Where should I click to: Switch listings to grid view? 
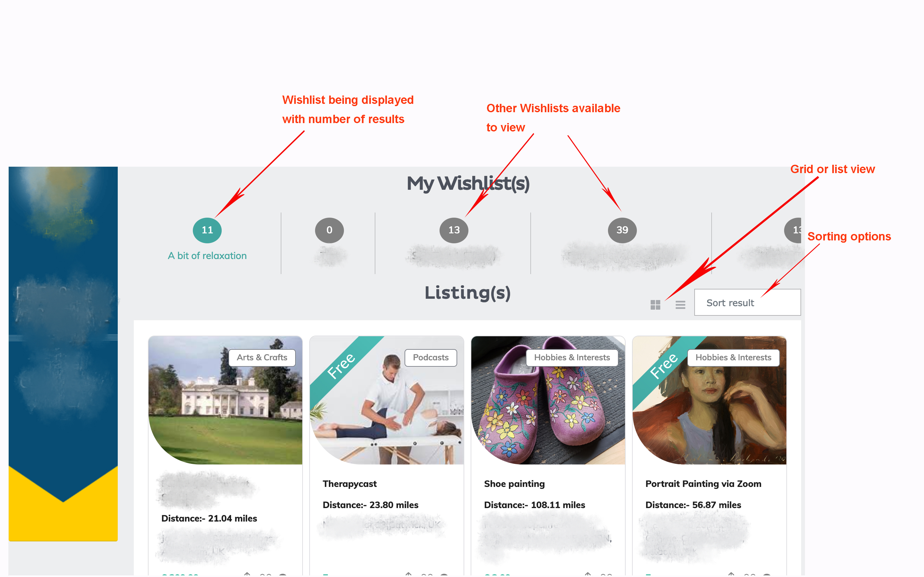655,305
